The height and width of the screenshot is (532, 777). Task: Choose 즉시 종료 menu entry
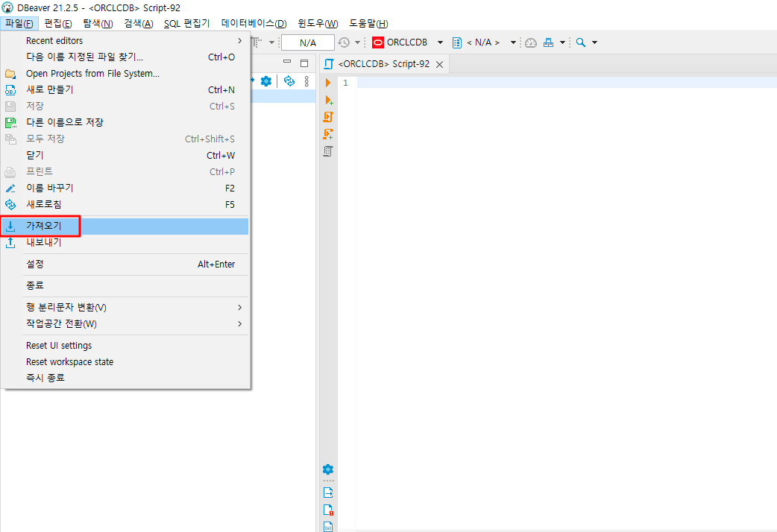click(125, 378)
